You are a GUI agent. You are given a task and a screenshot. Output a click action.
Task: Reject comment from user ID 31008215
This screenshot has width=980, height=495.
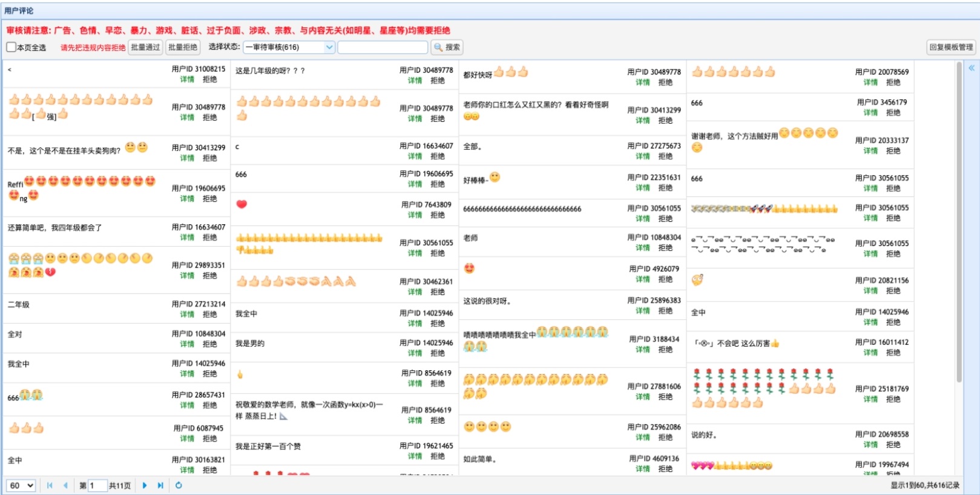210,79
